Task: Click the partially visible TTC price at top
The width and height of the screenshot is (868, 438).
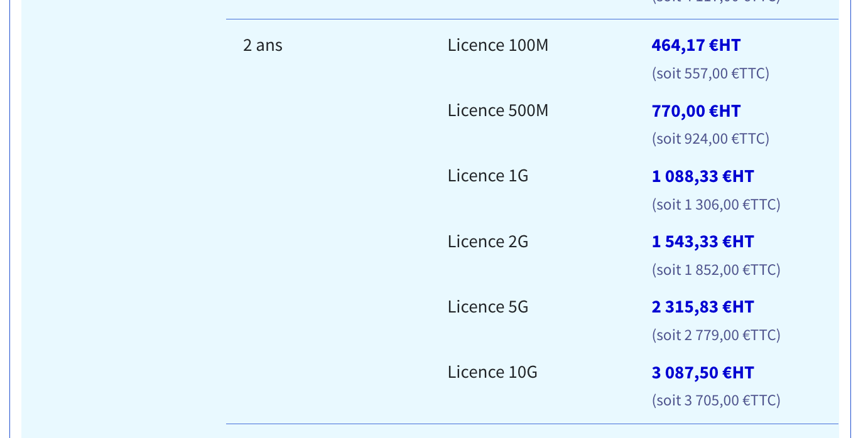Action: click(x=716, y=2)
